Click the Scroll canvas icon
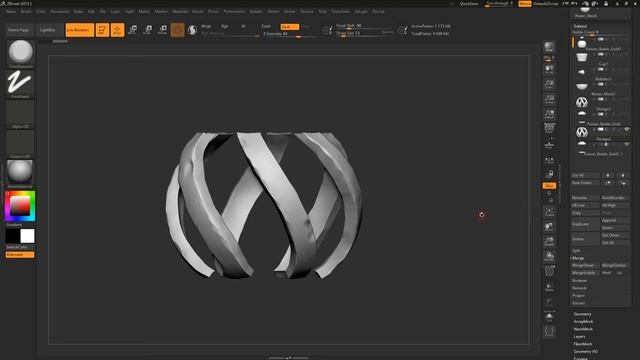Viewport: 640px width, 360px height. (549, 69)
